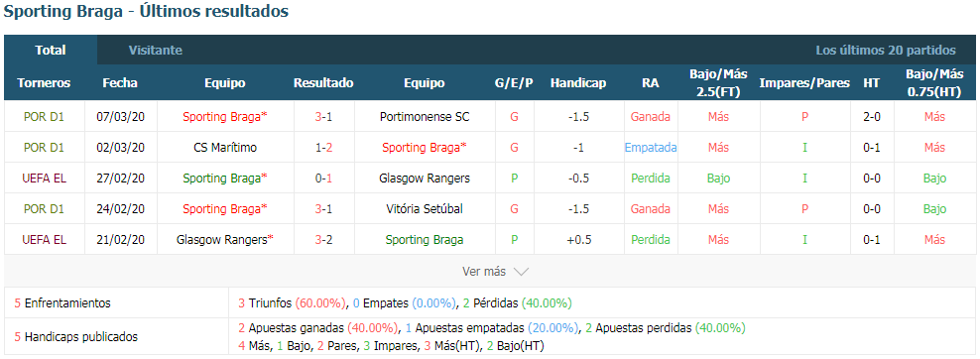Image resolution: width=980 pixels, height=359 pixels.
Task: Open Portimonense SC team link
Action: (x=425, y=116)
